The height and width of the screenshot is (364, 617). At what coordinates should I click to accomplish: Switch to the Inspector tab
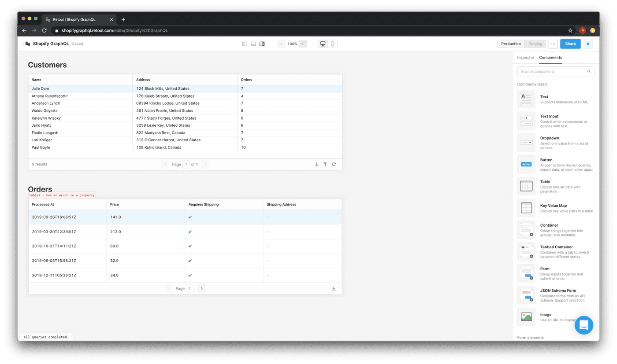tap(525, 58)
